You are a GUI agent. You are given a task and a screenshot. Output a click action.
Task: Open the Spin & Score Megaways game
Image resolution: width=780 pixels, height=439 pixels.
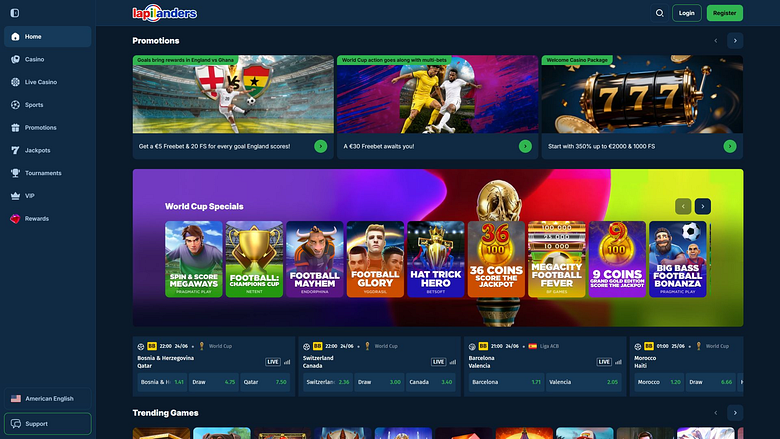[194, 259]
